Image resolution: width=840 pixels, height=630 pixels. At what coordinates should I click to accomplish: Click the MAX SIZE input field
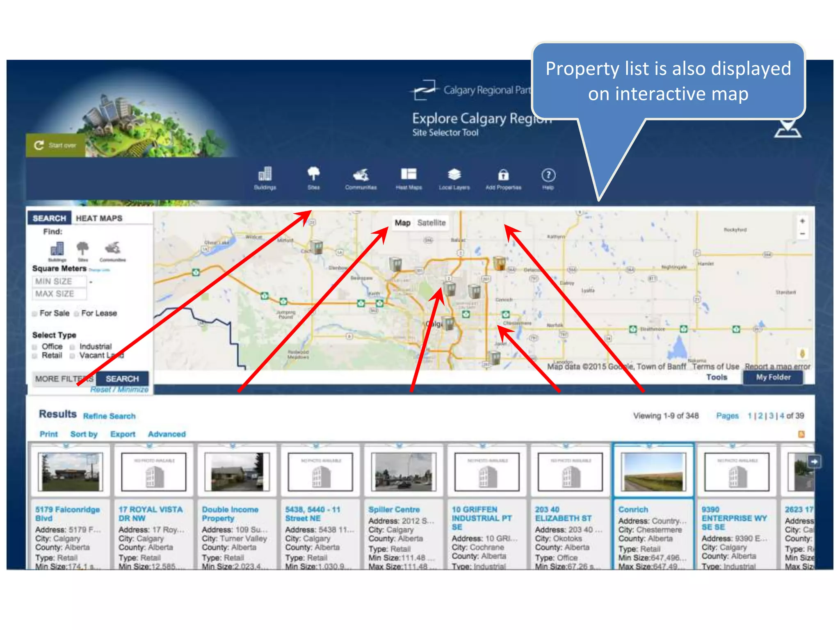click(59, 294)
